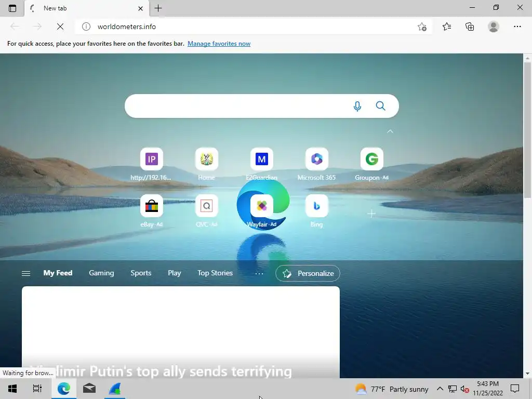
Task: Click the Personalize button
Action: 308,273
